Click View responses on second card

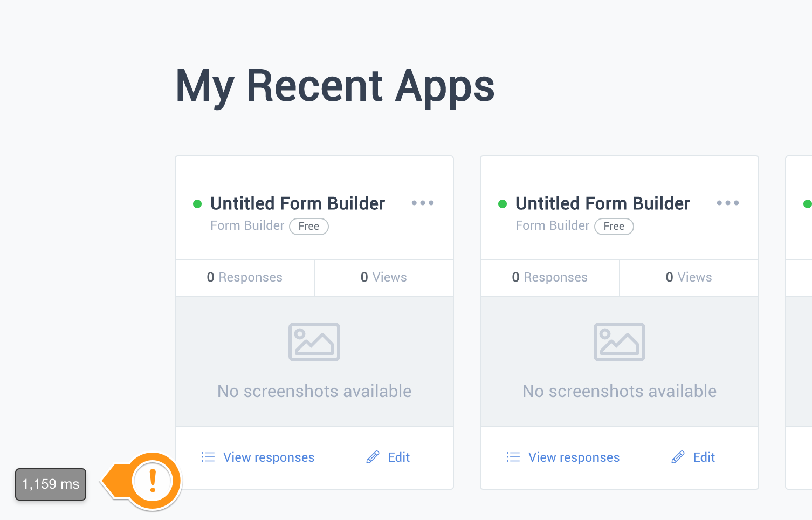tap(574, 457)
